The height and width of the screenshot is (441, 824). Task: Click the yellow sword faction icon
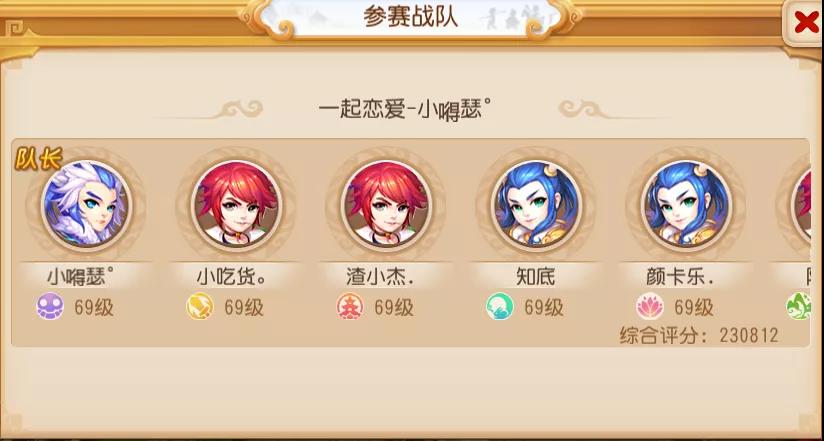(x=200, y=306)
